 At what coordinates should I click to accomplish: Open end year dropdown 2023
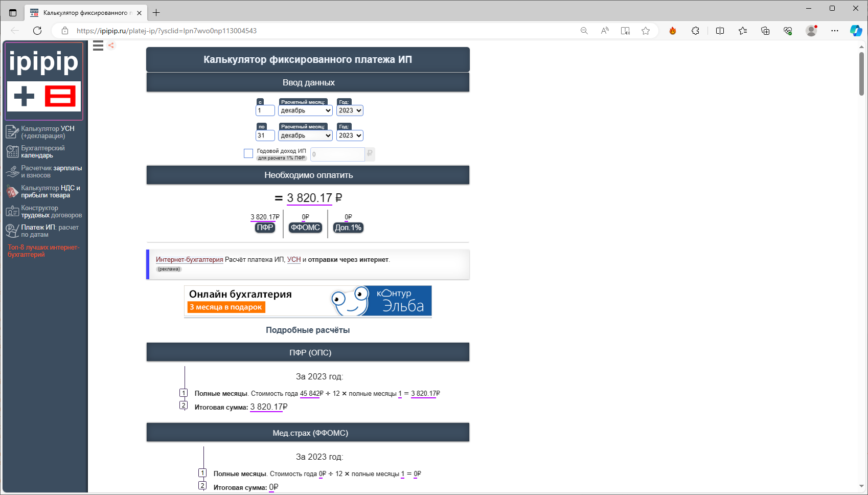(350, 136)
